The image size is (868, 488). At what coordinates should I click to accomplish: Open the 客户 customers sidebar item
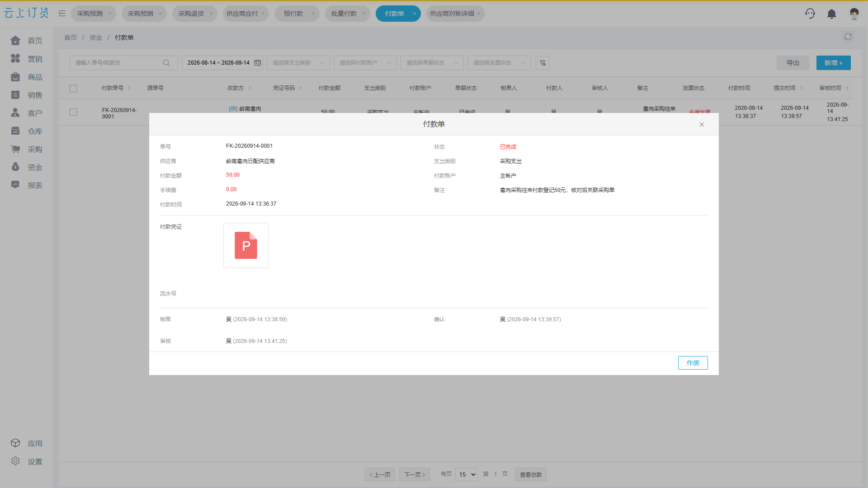26,113
